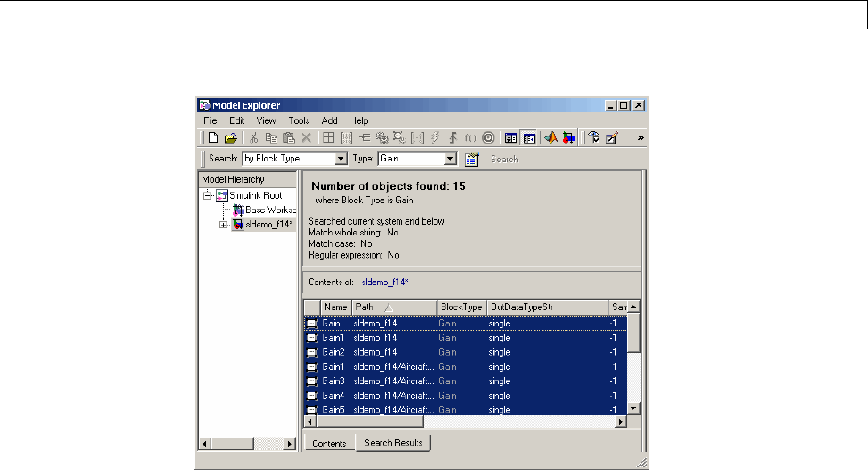Select the Gain3 row in results
Image resolution: width=868 pixels, height=470 pixels.
click(466, 381)
